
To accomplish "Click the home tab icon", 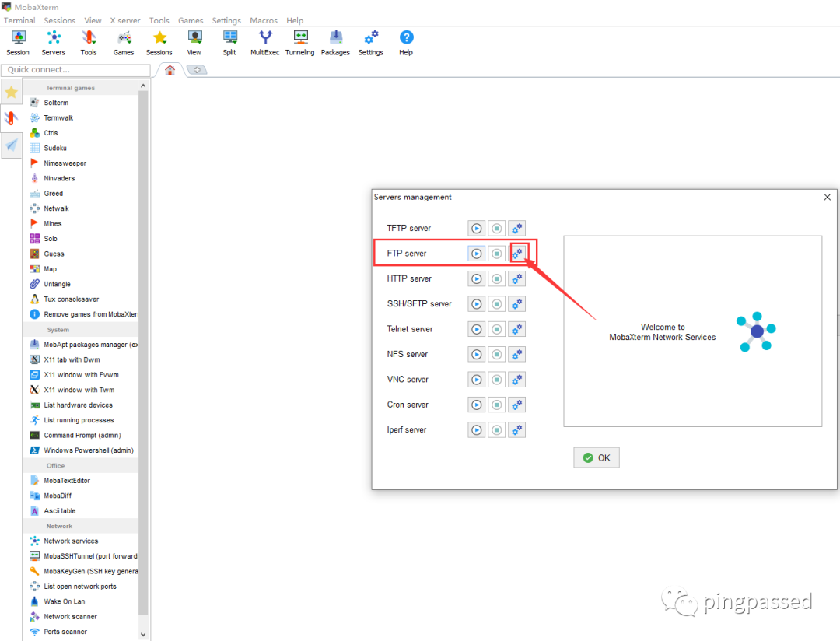I will 170,70.
